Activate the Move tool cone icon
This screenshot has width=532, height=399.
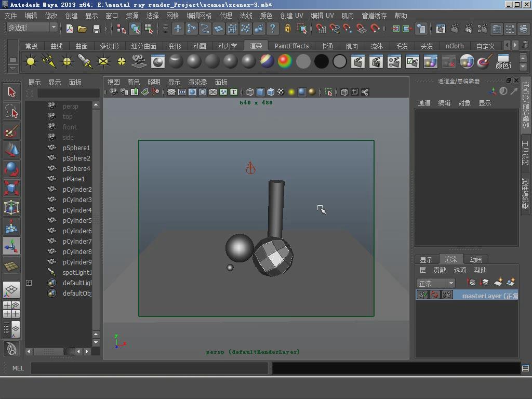11,150
